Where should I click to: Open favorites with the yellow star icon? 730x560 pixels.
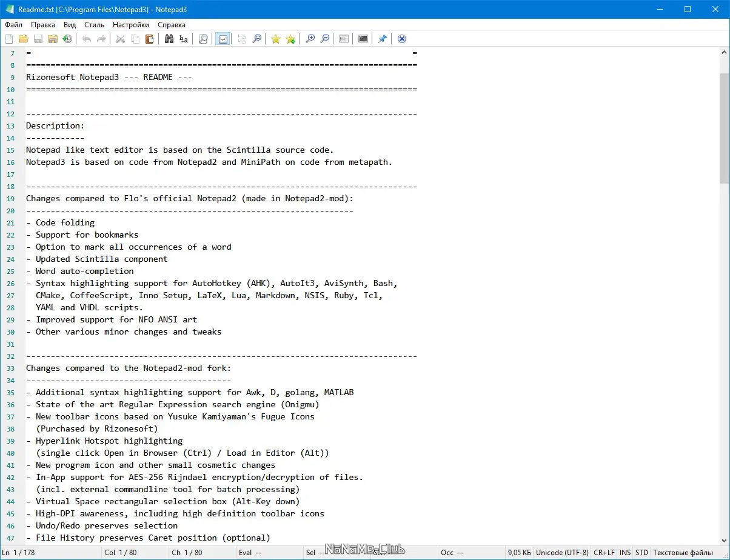(x=276, y=39)
